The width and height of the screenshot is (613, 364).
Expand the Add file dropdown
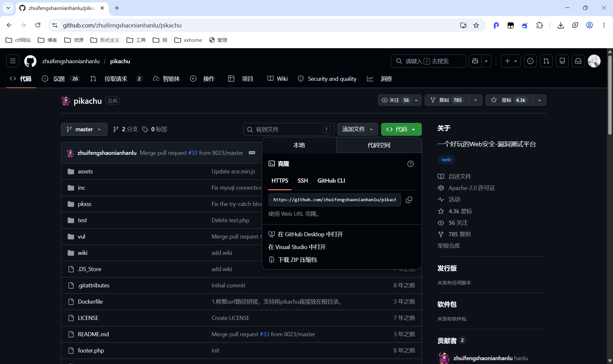358,129
